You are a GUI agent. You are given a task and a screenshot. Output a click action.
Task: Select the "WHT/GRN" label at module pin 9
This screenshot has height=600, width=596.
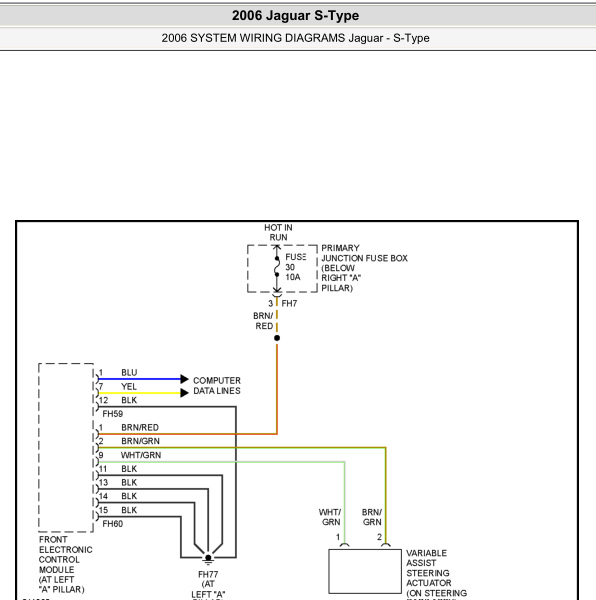[x=141, y=455]
